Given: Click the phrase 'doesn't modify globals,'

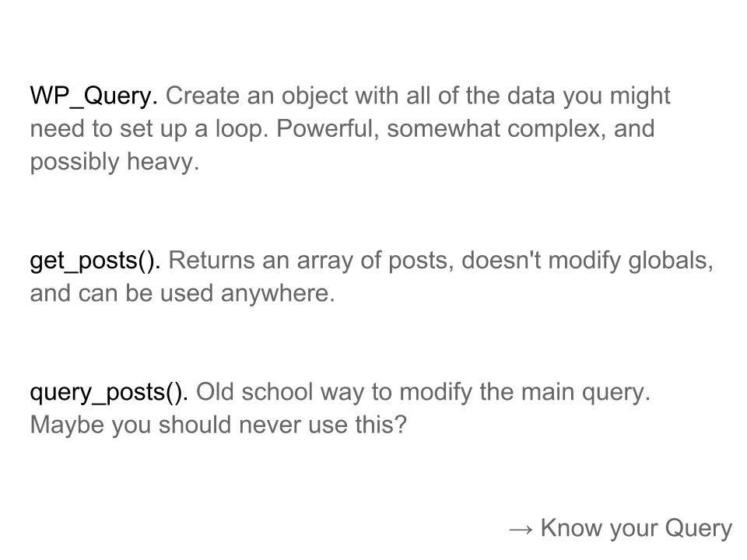Looking at the screenshot, I should [x=587, y=261].
